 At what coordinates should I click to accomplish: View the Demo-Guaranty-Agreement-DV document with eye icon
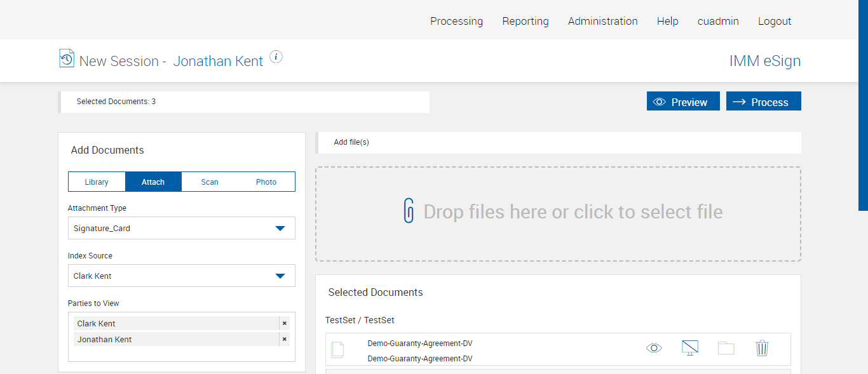[x=654, y=348]
